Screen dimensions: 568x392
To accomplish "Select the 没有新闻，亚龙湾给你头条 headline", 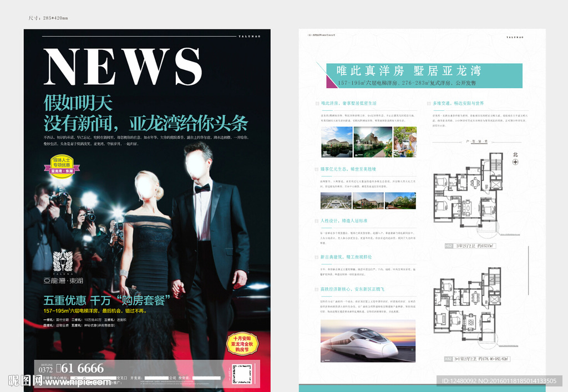I will (146, 124).
